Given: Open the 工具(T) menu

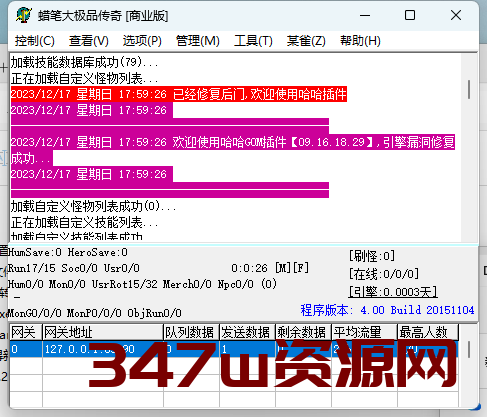Looking at the screenshot, I should point(253,41).
